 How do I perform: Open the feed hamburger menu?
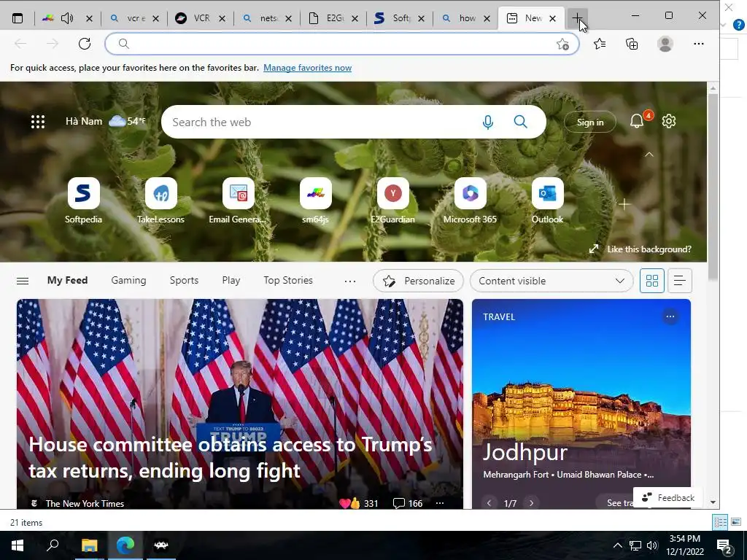coord(23,281)
